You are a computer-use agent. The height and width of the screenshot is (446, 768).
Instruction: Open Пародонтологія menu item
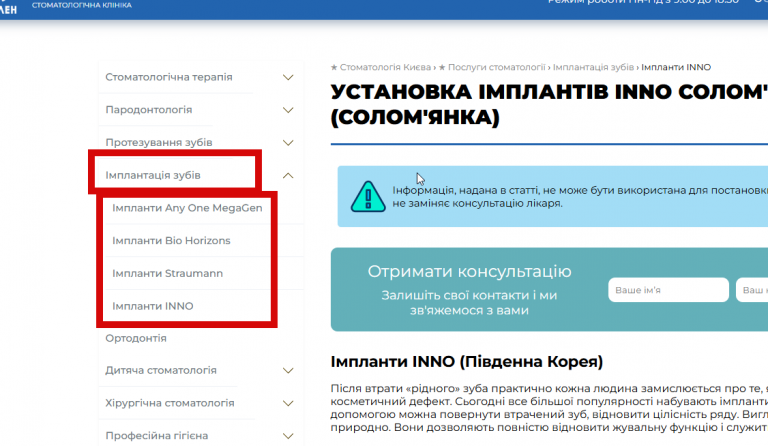click(148, 110)
